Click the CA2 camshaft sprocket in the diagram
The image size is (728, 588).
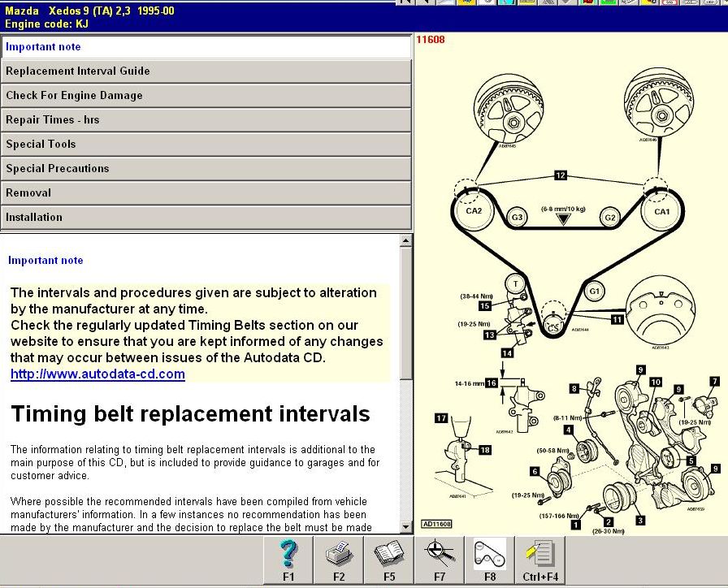[x=474, y=211]
